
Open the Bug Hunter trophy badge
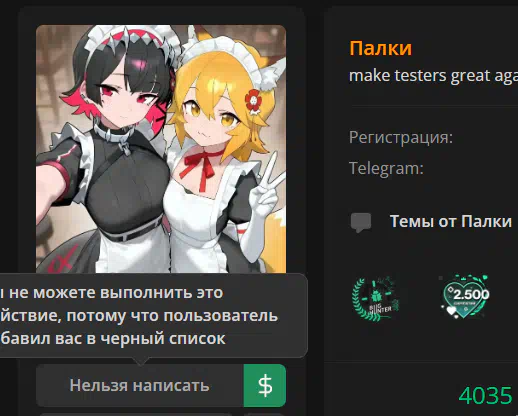point(376,298)
